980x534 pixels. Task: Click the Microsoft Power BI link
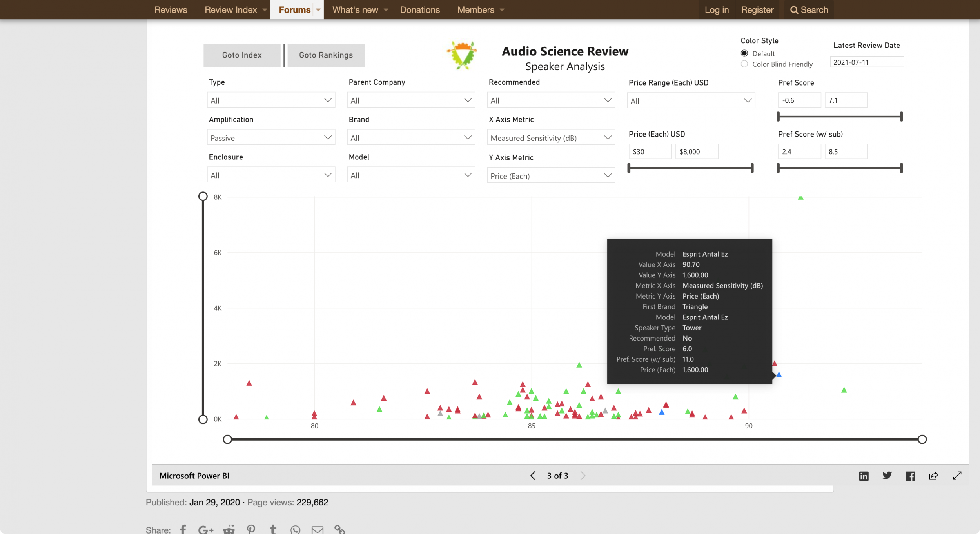tap(194, 476)
